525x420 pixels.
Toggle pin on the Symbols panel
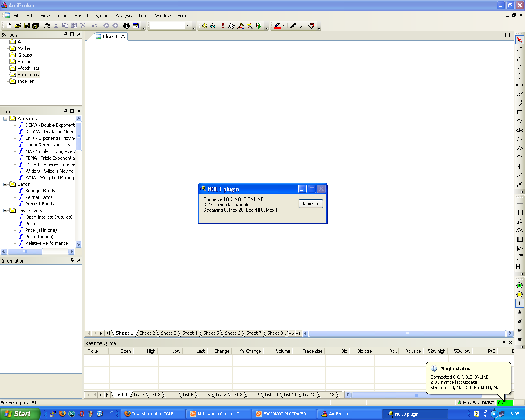tap(66, 34)
